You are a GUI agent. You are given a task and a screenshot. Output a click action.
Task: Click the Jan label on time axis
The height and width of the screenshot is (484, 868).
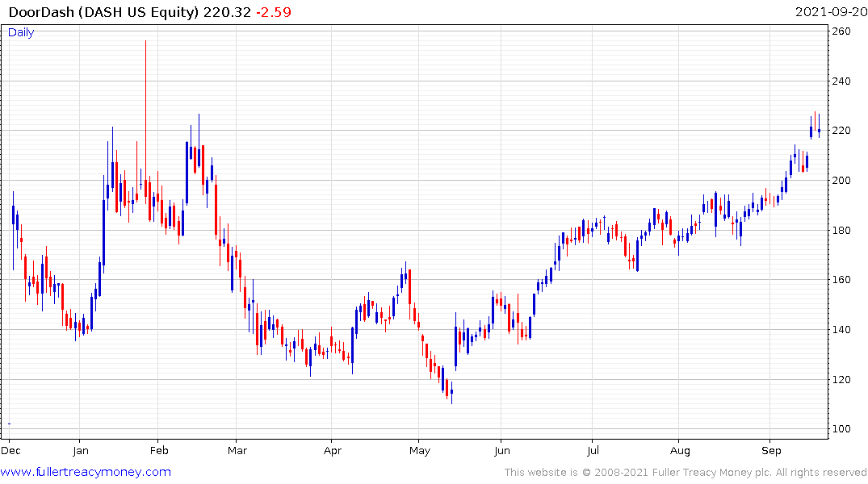tap(80, 451)
